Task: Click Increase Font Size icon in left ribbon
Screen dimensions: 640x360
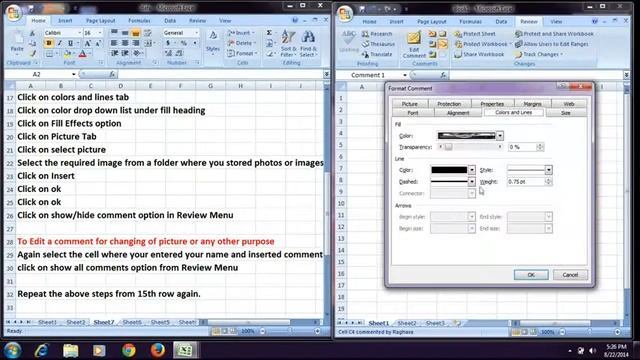Action: pyautogui.click(x=87, y=43)
